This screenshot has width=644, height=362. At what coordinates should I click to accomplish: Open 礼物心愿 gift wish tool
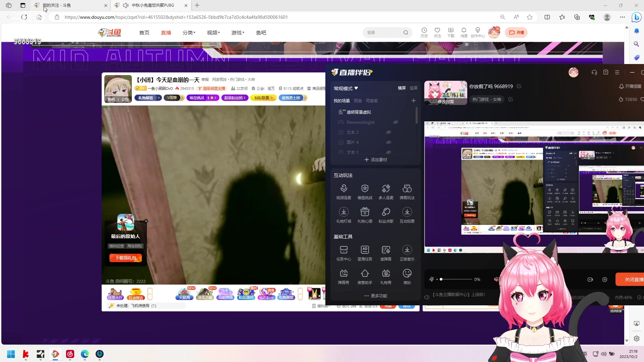(365, 215)
